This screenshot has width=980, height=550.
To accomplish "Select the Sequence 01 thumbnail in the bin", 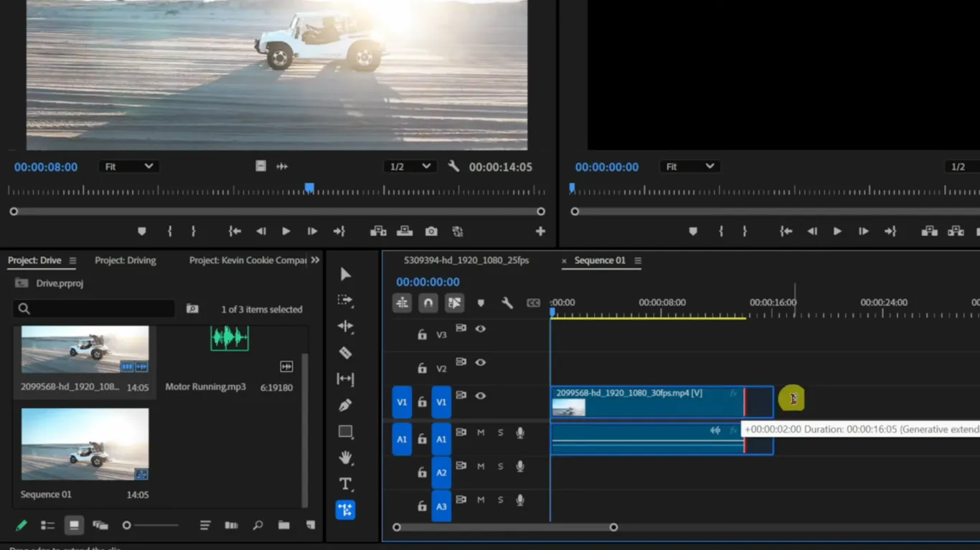I will (x=85, y=445).
